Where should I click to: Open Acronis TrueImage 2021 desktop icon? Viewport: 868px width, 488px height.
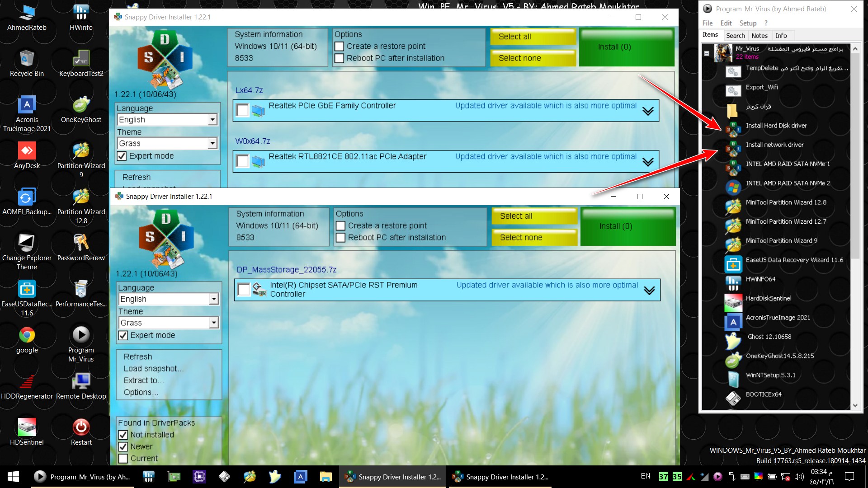point(27,114)
